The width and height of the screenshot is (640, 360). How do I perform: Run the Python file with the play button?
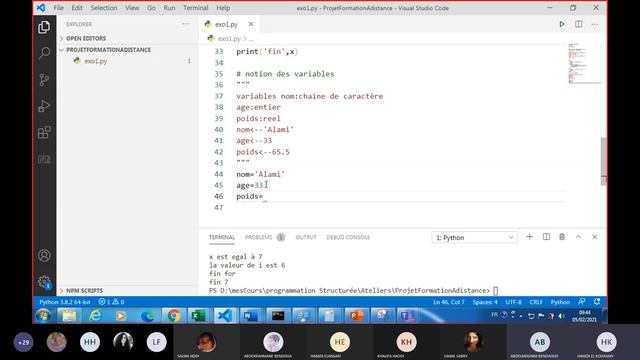pos(562,24)
